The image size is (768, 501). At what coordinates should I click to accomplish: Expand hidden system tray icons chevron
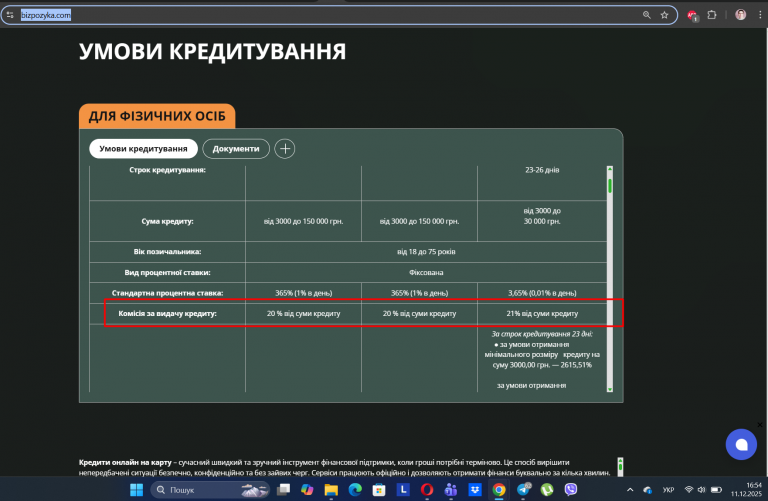point(630,490)
